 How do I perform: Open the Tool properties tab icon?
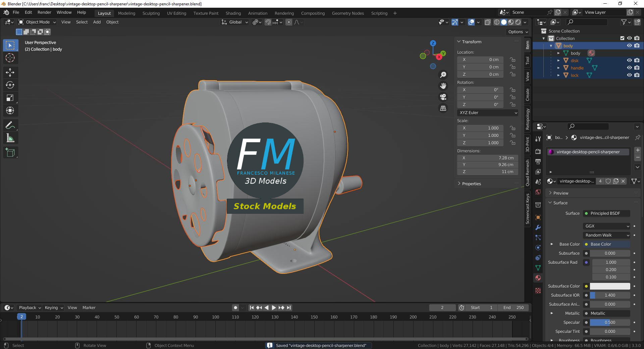pos(538,139)
